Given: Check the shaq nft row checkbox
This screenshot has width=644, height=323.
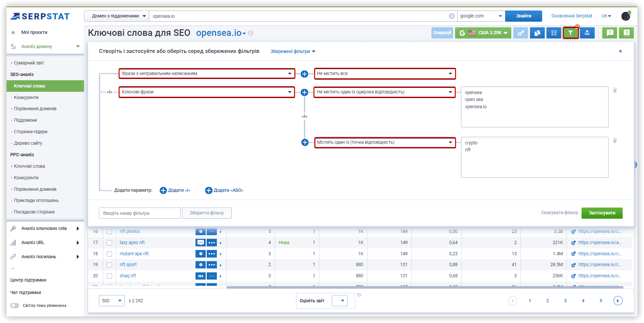Looking at the screenshot, I should tap(109, 276).
